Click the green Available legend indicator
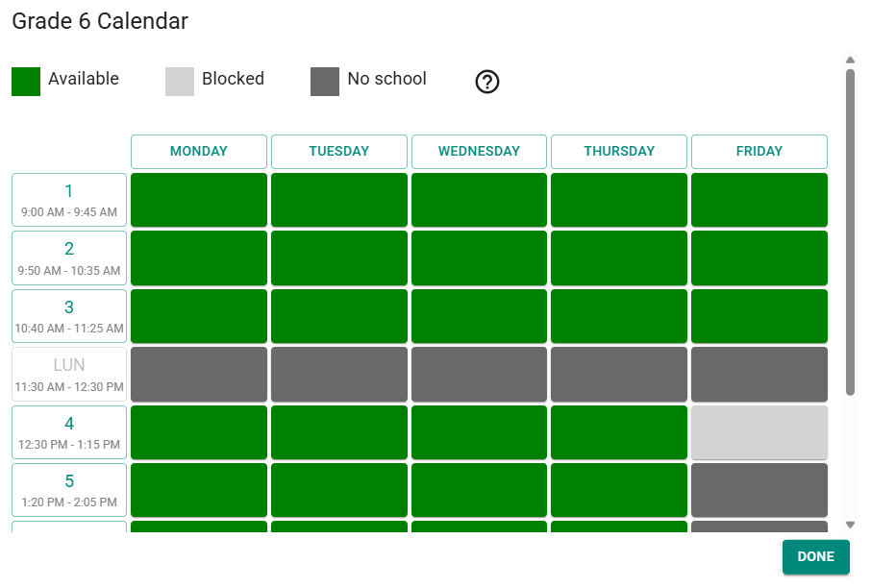This screenshot has height=588, width=871. click(x=25, y=79)
